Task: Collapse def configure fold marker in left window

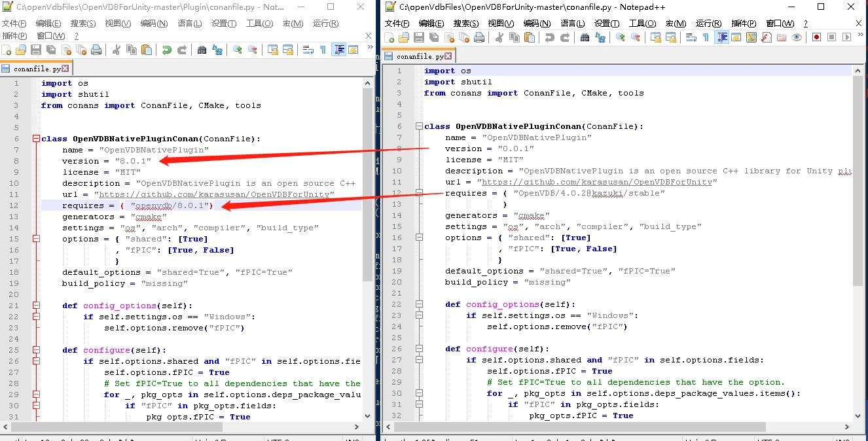Action: [x=36, y=350]
